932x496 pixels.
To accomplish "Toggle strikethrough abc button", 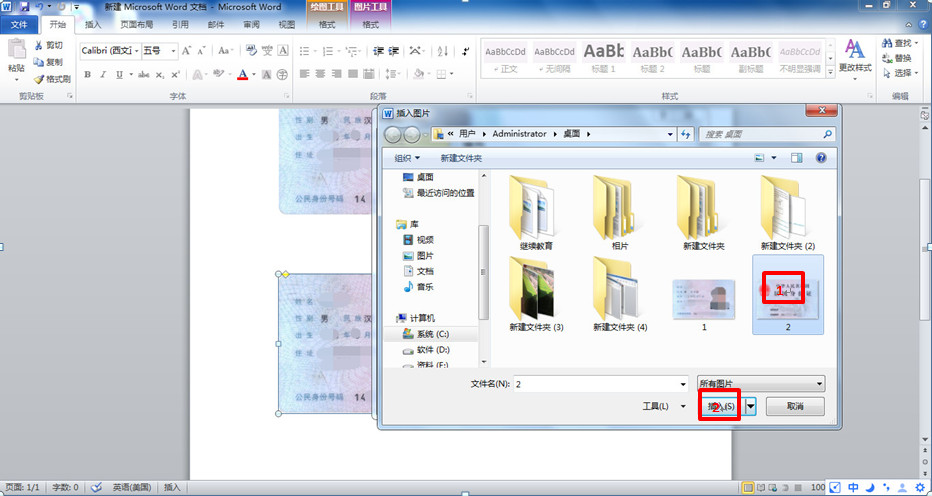I will (x=143, y=75).
